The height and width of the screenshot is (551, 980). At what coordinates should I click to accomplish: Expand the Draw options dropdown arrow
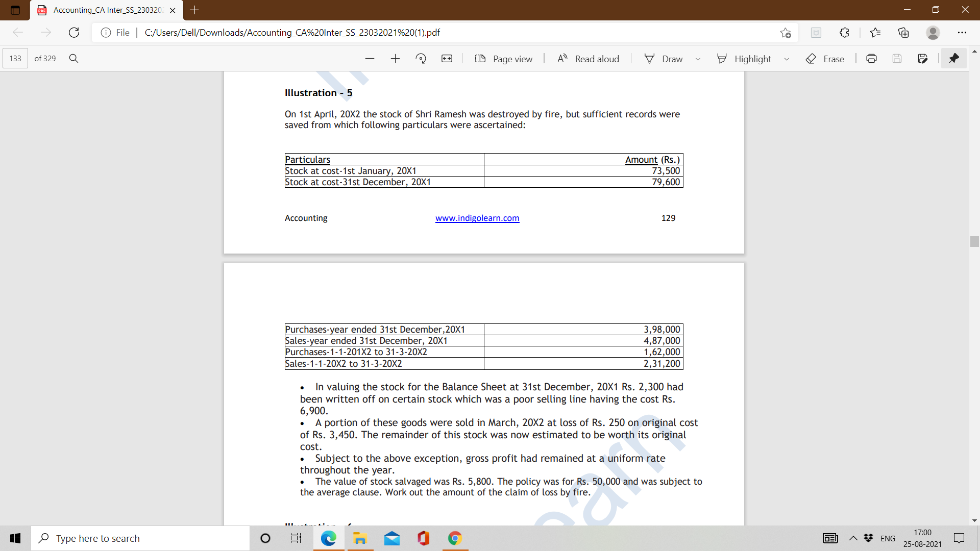[x=698, y=59]
